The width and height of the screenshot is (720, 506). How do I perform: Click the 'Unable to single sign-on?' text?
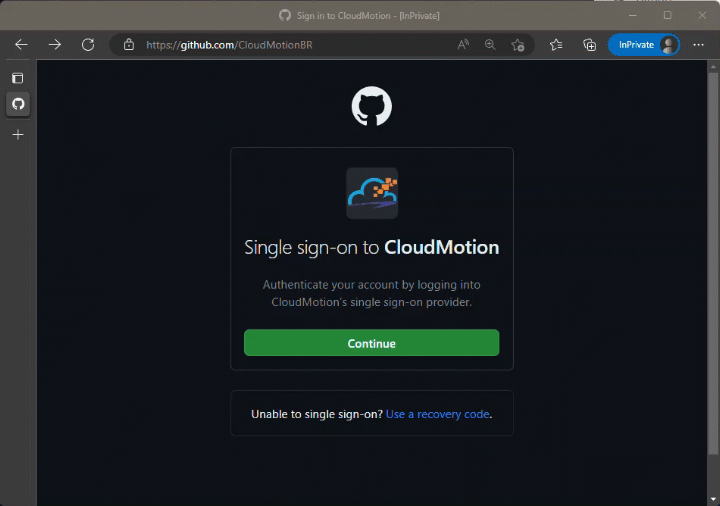click(317, 414)
